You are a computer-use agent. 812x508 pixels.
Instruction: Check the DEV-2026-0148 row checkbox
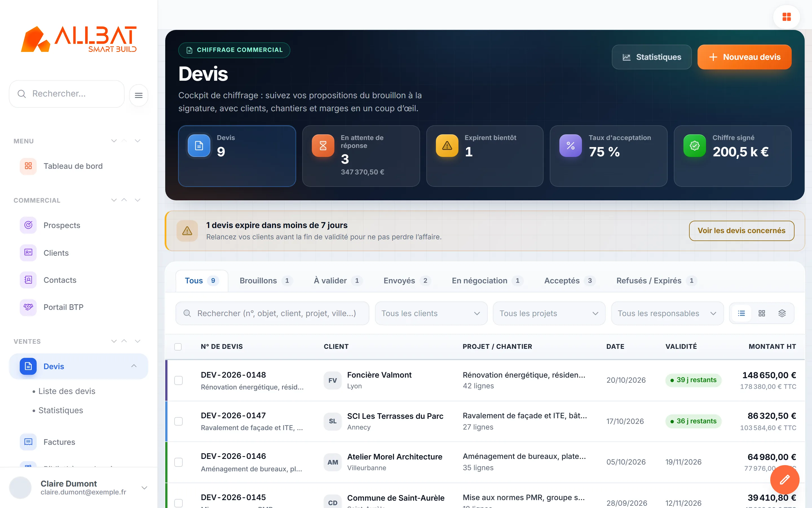[x=178, y=380]
